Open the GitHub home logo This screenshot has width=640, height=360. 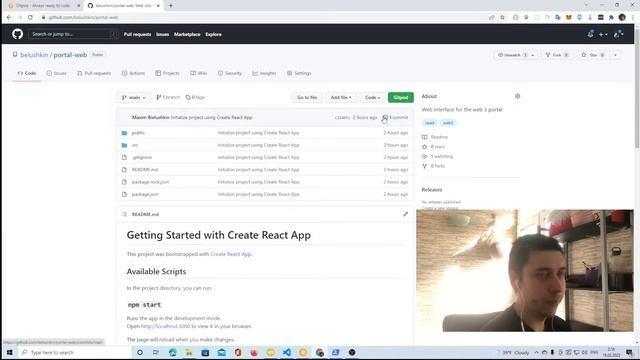pyautogui.click(x=17, y=34)
